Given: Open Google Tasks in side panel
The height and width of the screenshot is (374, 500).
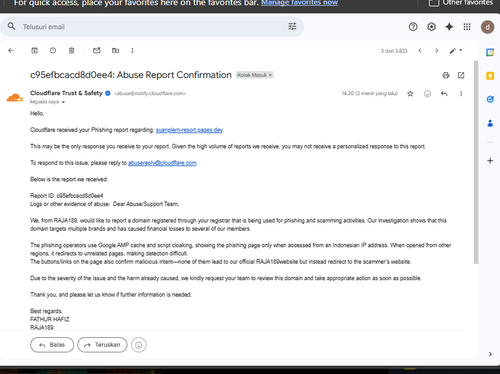Looking at the screenshot, I should click(x=490, y=99).
